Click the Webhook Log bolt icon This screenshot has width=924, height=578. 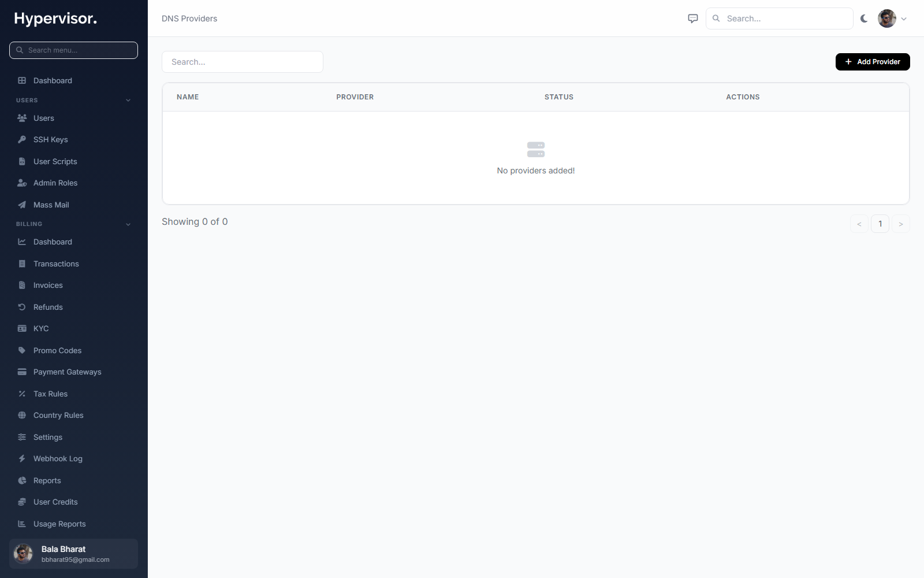pyautogui.click(x=22, y=458)
